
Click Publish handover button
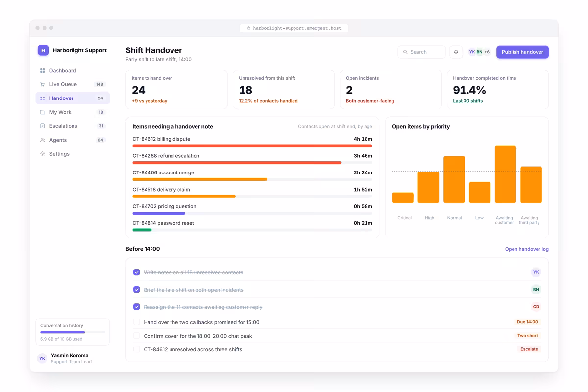coord(522,52)
